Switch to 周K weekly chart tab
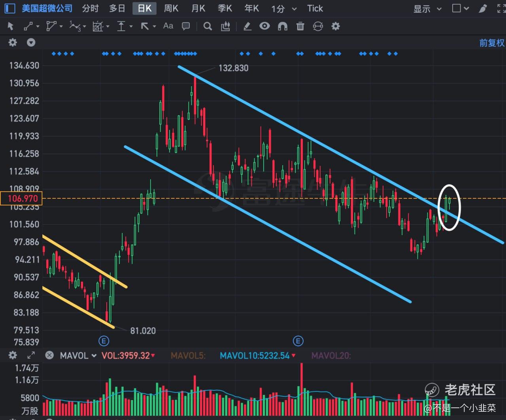 pos(171,8)
